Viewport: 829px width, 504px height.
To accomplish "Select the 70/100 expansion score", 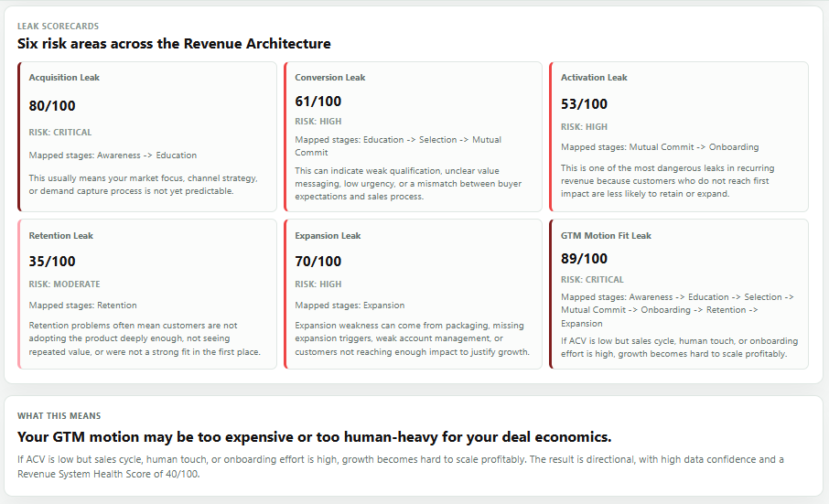I will 318,261.
